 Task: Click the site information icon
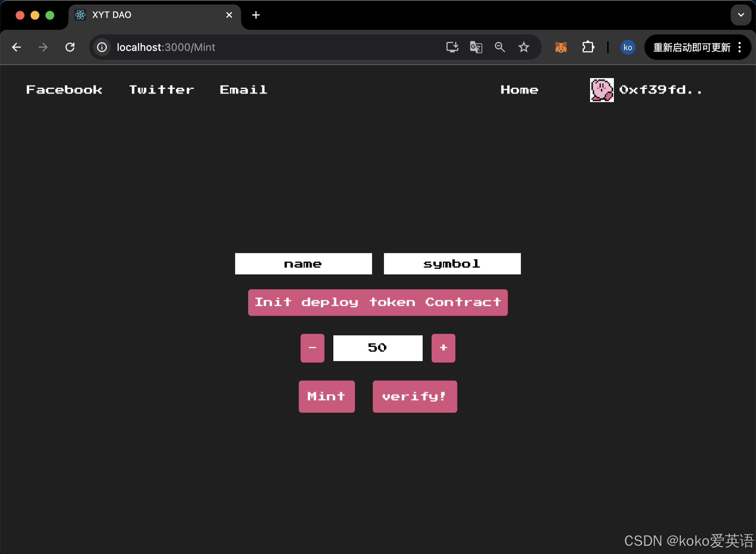click(102, 47)
